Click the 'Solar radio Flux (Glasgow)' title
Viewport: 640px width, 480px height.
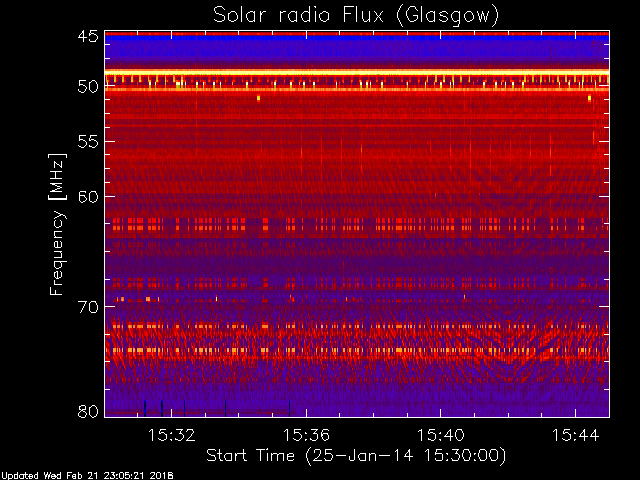[x=356, y=16]
